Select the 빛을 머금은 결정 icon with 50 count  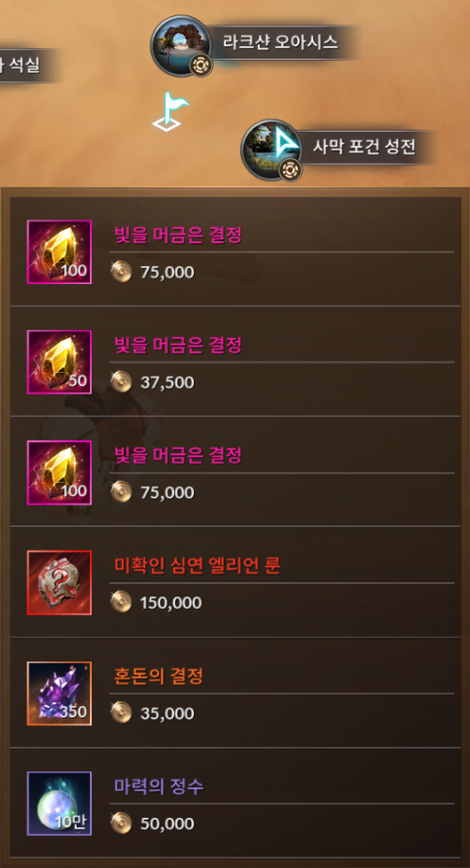60,362
